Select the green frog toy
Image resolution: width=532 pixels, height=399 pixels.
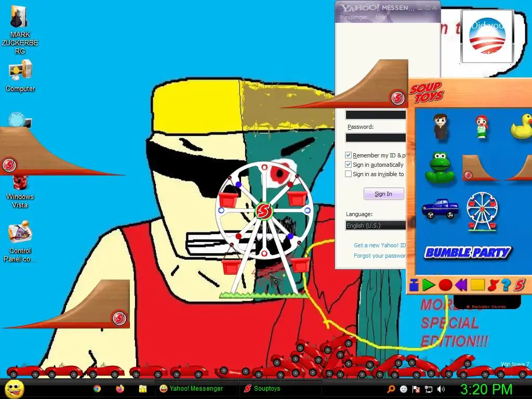[x=440, y=167]
